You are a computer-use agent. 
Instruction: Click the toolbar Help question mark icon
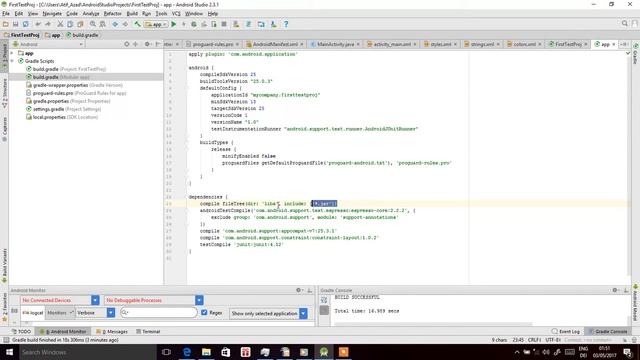[286, 24]
